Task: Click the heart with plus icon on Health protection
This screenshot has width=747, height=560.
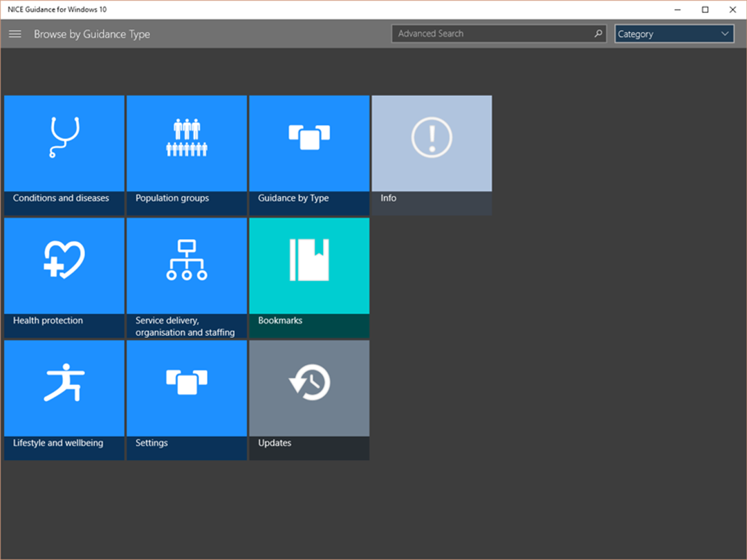Action: click(64, 259)
